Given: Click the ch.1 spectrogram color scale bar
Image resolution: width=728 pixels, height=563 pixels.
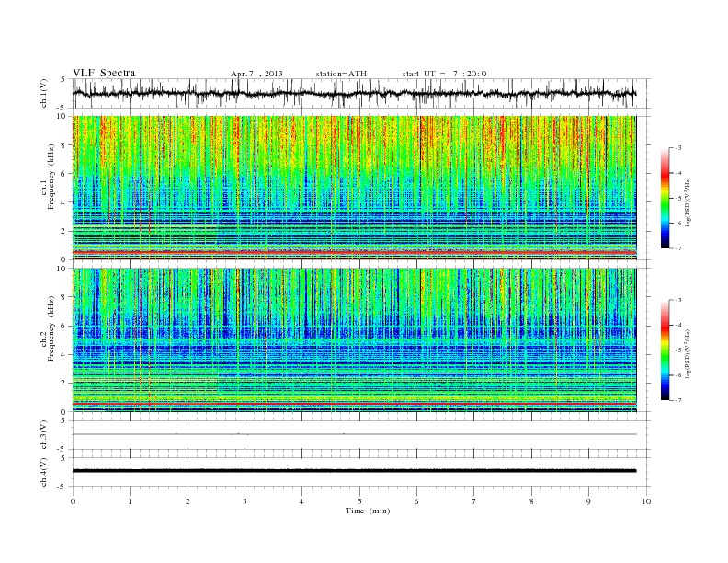Looking at the screenshot, I should pyautogui.click(x=665, y=198).
